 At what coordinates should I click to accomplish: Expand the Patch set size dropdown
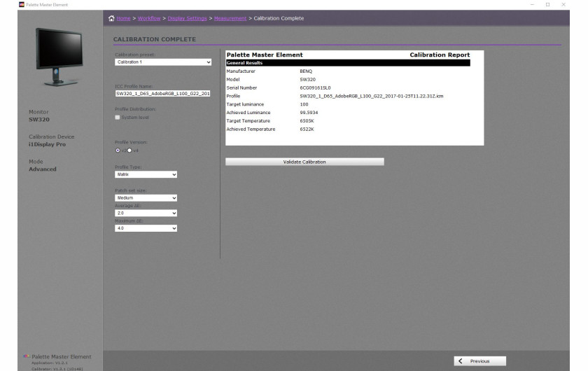click(146, 197)
